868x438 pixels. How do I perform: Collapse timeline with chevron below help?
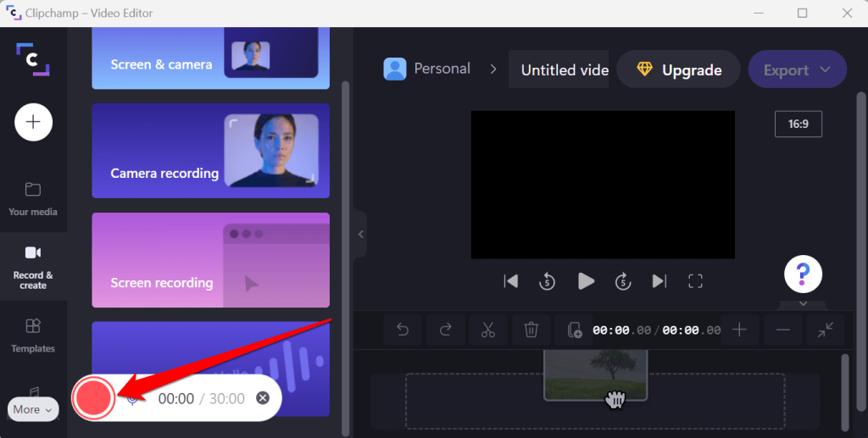pyautogui.click(x=803, y=303)
